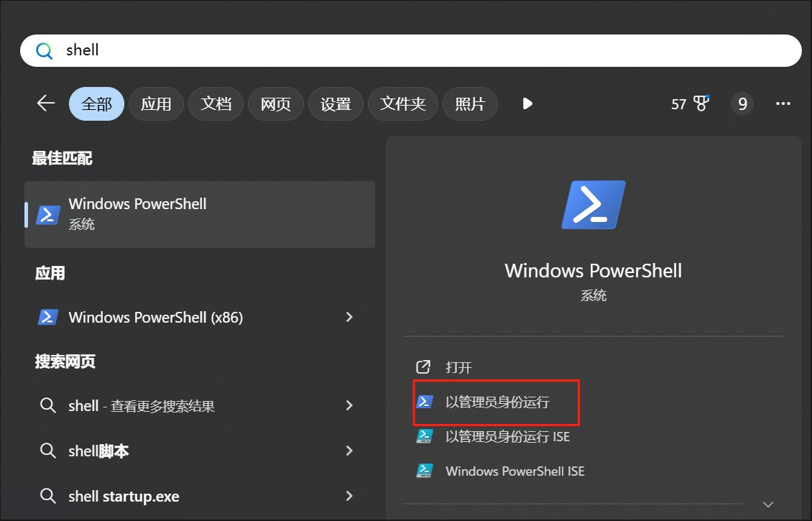This screenshot has width=812, height=521.
Task: Open the Windows PowerShell best match result
Action: coord(200,214)
